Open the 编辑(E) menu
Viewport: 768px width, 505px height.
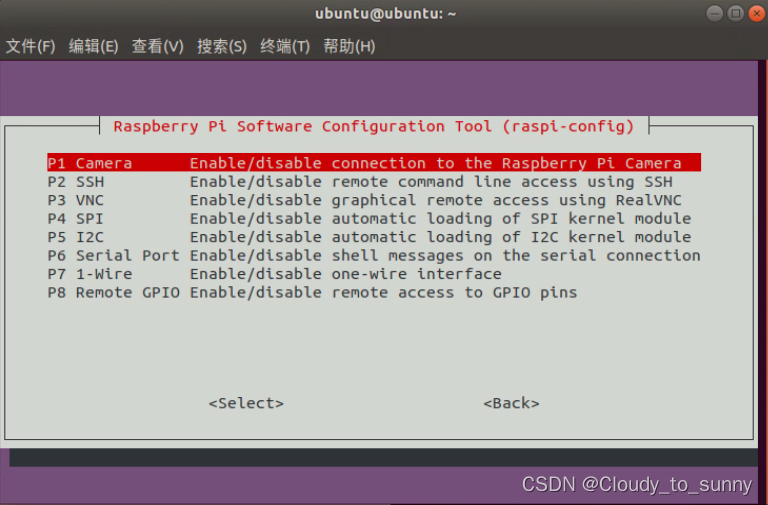[94, 47]
